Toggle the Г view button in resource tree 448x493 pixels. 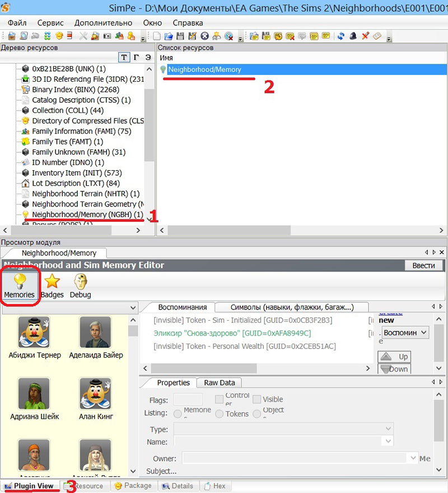coord(136,57)
